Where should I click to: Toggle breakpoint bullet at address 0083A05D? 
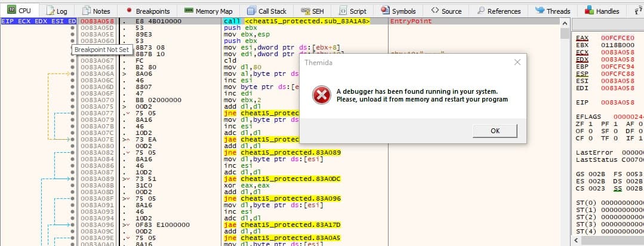coord(73,27)
